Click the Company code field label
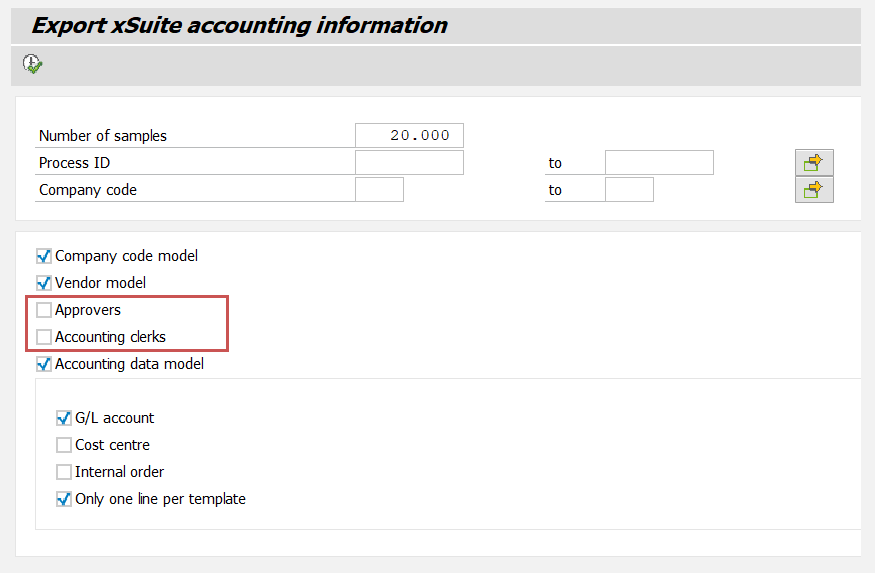Viewport: 875px width, 573px height. click(87, 190)
